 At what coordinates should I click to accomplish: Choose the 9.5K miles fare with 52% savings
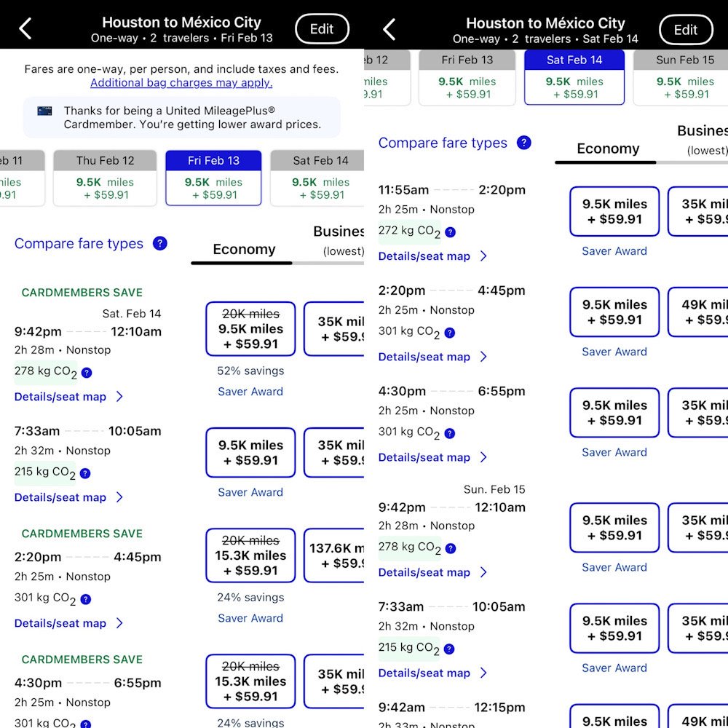[x=250, y=328]
